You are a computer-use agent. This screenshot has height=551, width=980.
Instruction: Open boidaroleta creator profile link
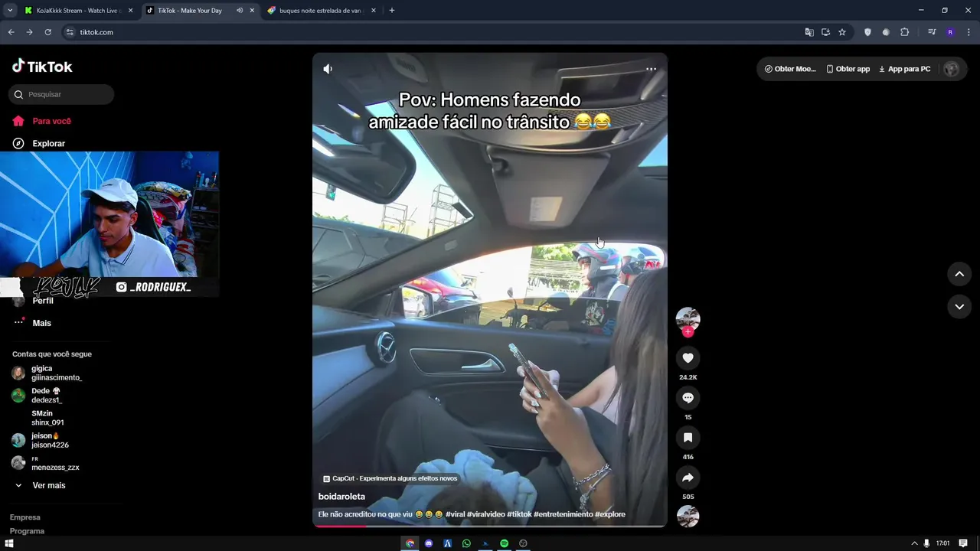pos(341,497)
